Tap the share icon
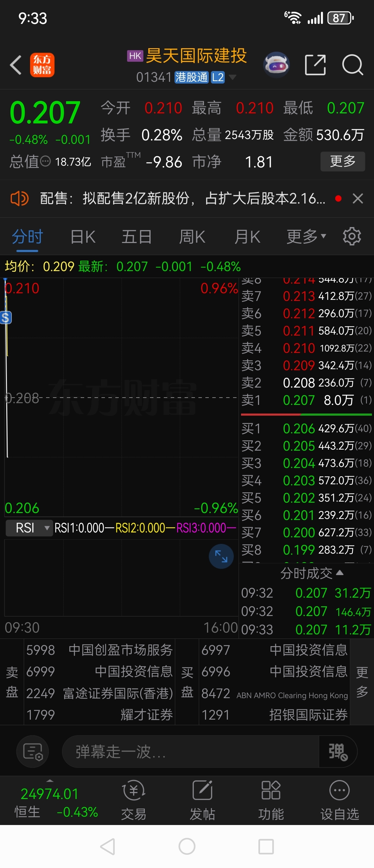This screenshot has height=868, width=374. [315, 65]
